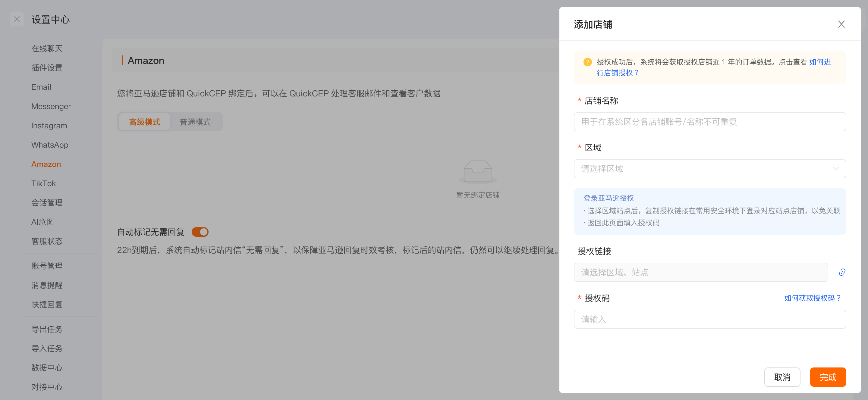Viewport: 868px width, 400px height.
Task: Open 在线聊天 settings in the sidebar
Action: tap(47, 48)
